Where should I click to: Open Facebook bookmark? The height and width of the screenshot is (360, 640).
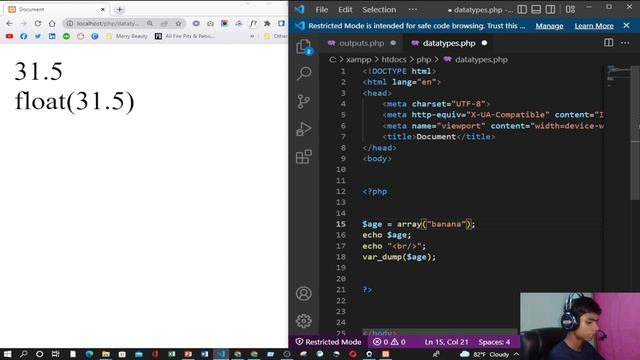pos(24,36)
